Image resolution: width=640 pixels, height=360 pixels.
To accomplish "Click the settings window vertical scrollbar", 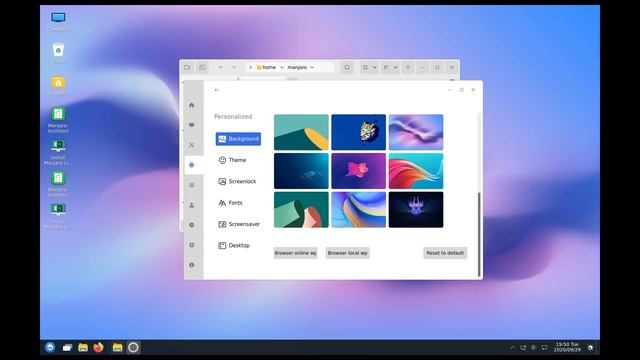I will pyautogui.click(x=479, y=235).
